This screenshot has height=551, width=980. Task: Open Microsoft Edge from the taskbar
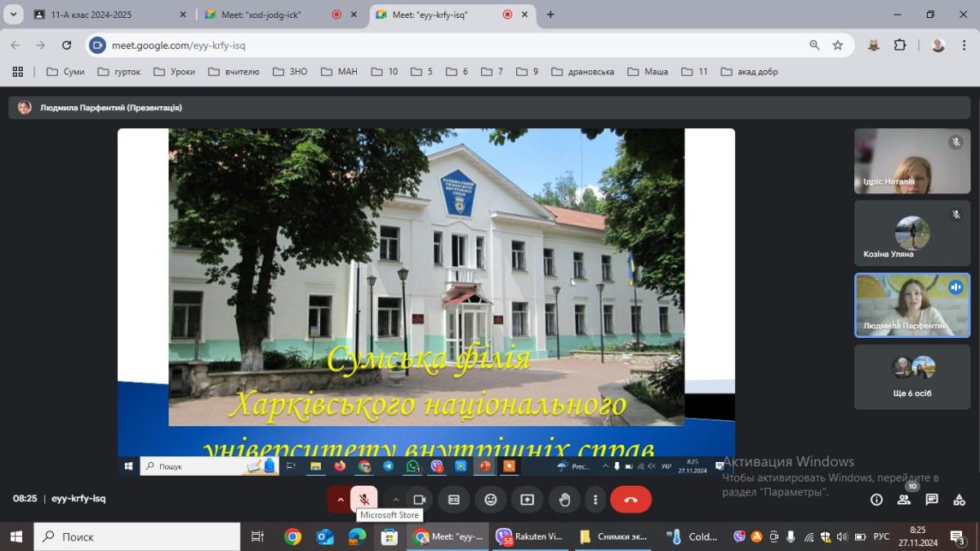point(357,536)
